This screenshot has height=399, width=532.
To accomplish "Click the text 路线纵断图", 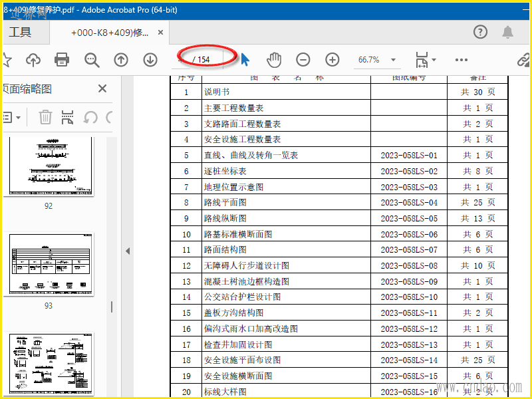I will 225,219.
